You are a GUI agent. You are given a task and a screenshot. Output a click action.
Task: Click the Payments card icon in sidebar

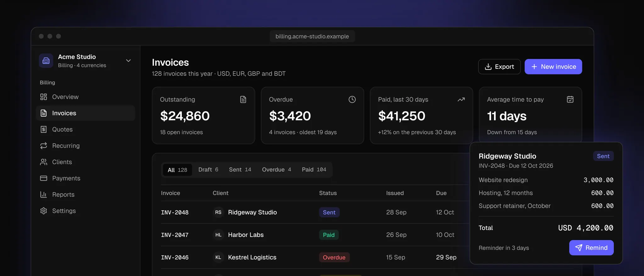[43, 178]
